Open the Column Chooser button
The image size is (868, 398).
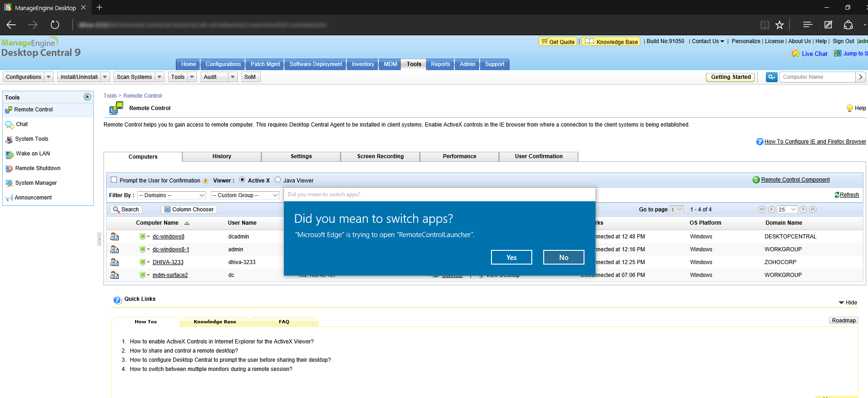[189, 210]
